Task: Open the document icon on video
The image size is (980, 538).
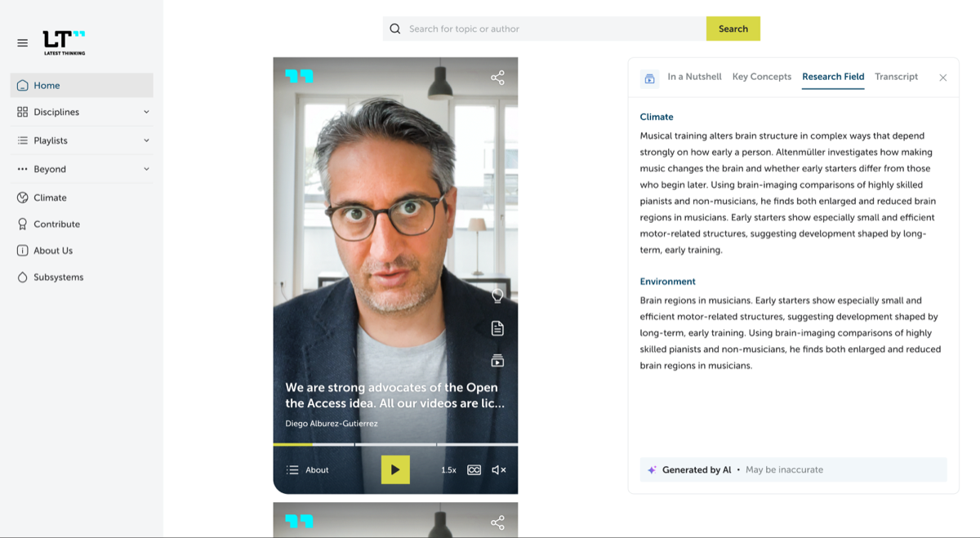Action: (497, 328)
